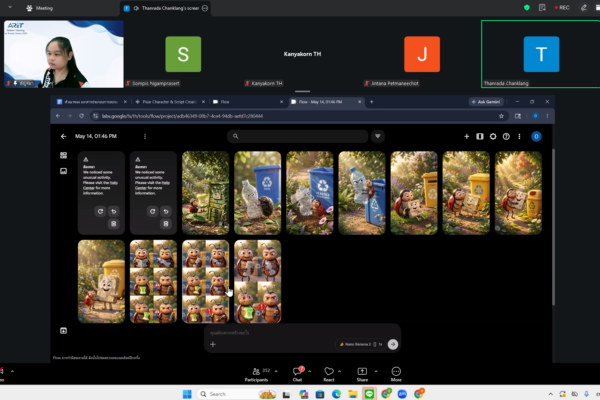Open Zoom Chat
Image resolution: width=600 pixels, height=400 pixels.
pyautogui.click(x=298, y=374)
